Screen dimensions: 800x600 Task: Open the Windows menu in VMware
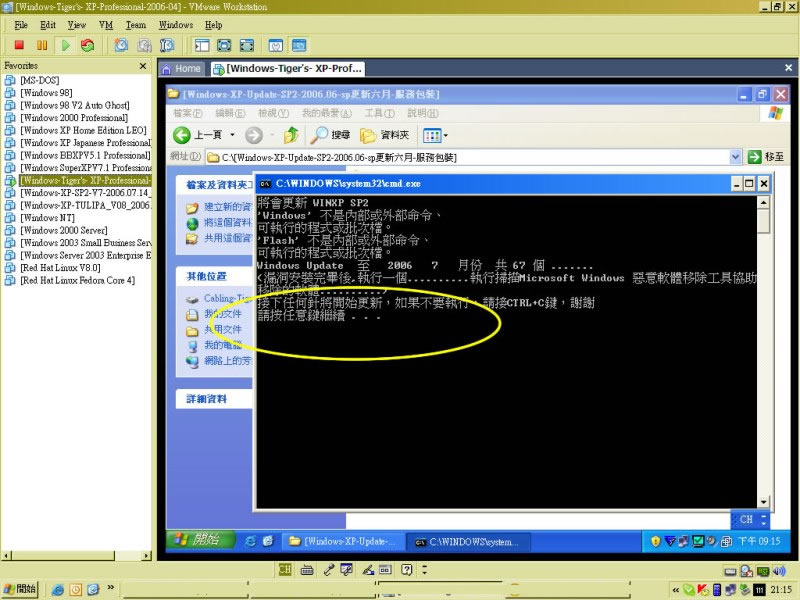pyautogui.click(x=176, y=25)
